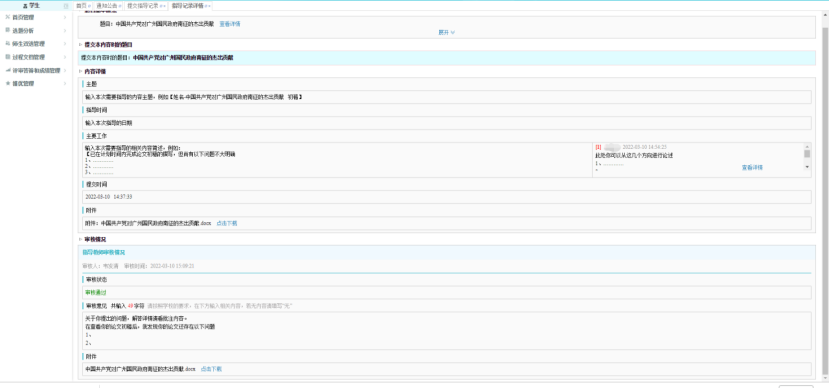Click 查看详情 link in the teacher comment box
This screenshot has height=388, width=830.
click(752, 167)
